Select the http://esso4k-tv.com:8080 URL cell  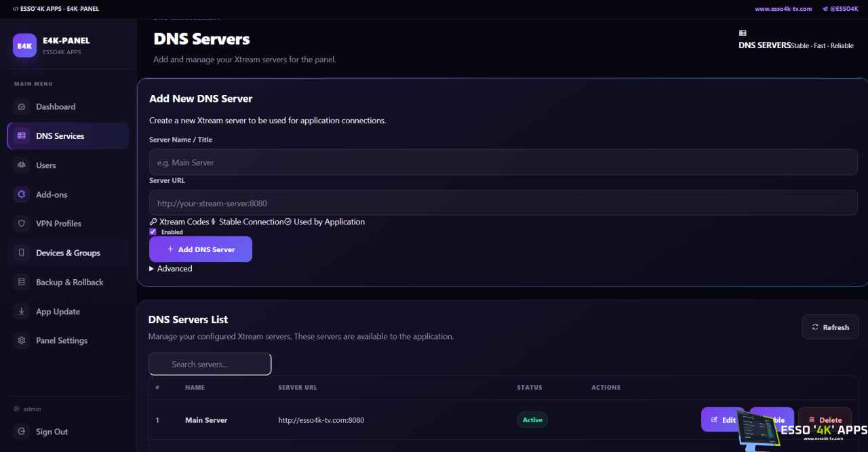321,420
